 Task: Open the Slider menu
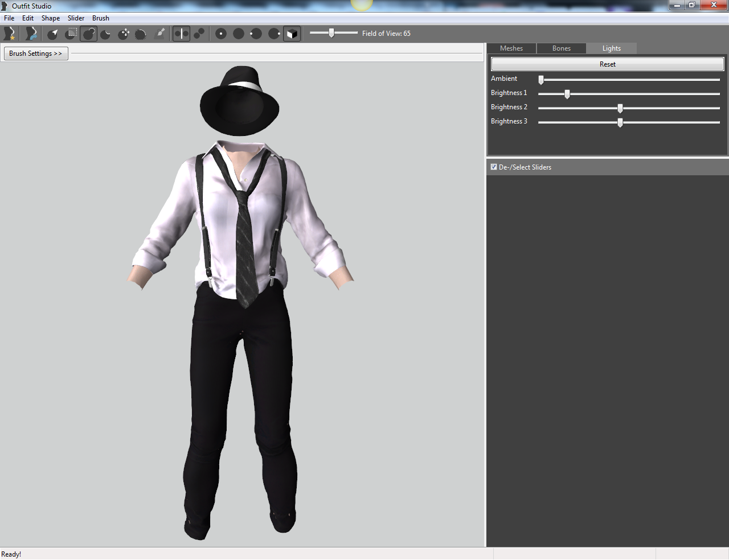tap(76, 18)
